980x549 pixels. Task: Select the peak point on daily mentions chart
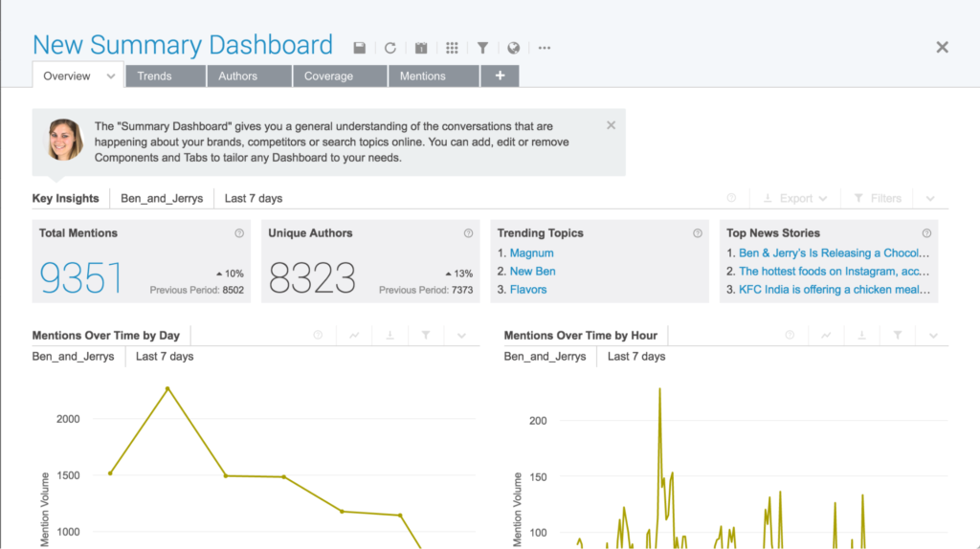click(167, 388)
